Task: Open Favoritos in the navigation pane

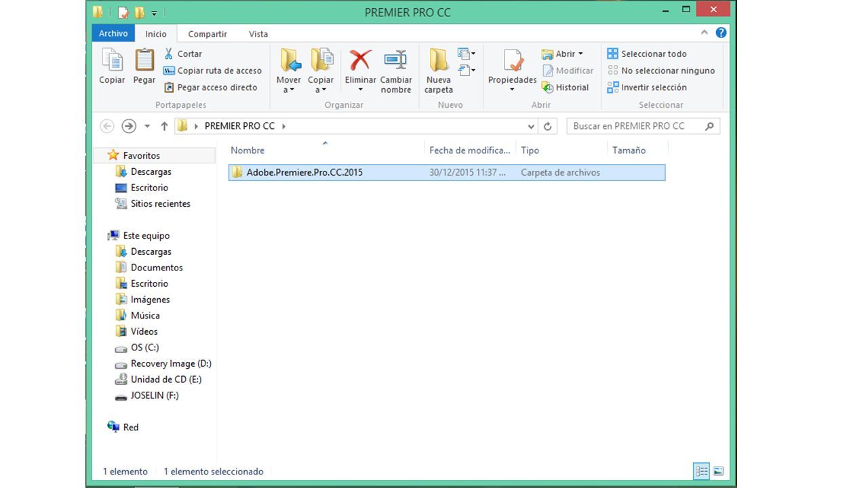Action: (141, 156)
